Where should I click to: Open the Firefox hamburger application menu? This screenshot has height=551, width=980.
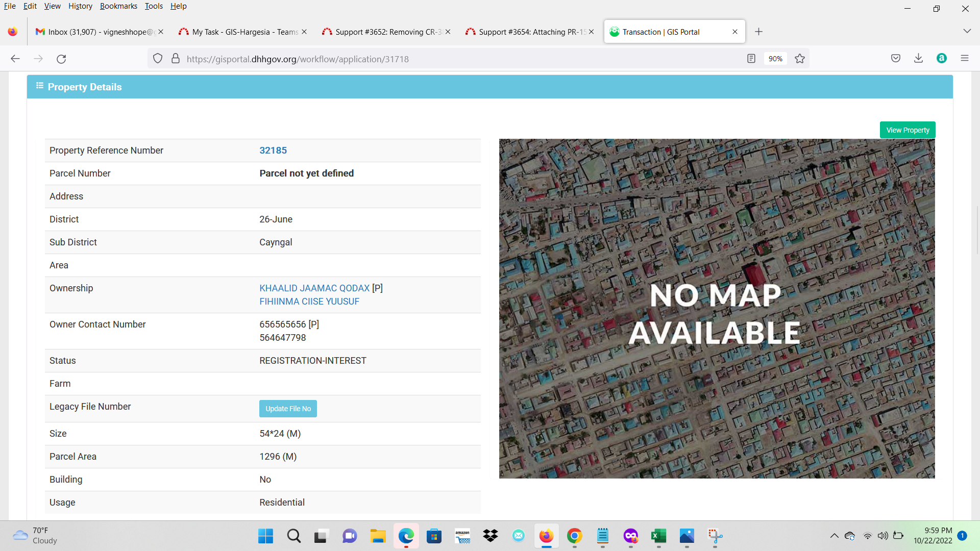(965, 58)
